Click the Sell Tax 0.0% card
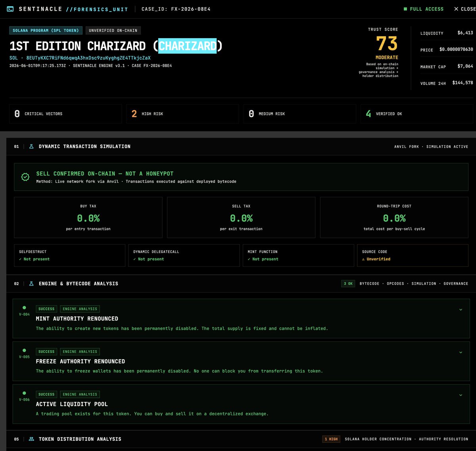This screenshot has width=476, height=451. (x=241, y=218)
